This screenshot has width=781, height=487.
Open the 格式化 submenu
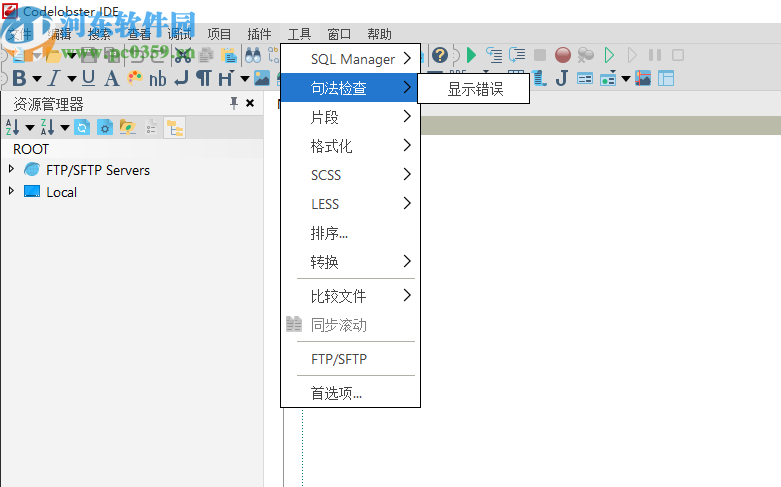(x=351, y=146)
